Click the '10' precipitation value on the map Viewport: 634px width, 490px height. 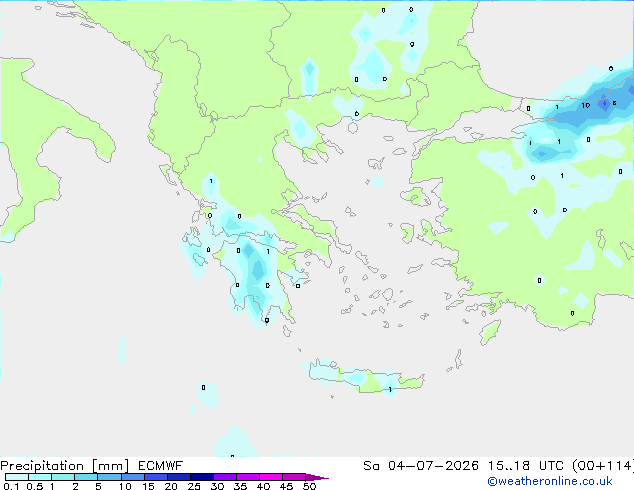coord(585,106)
